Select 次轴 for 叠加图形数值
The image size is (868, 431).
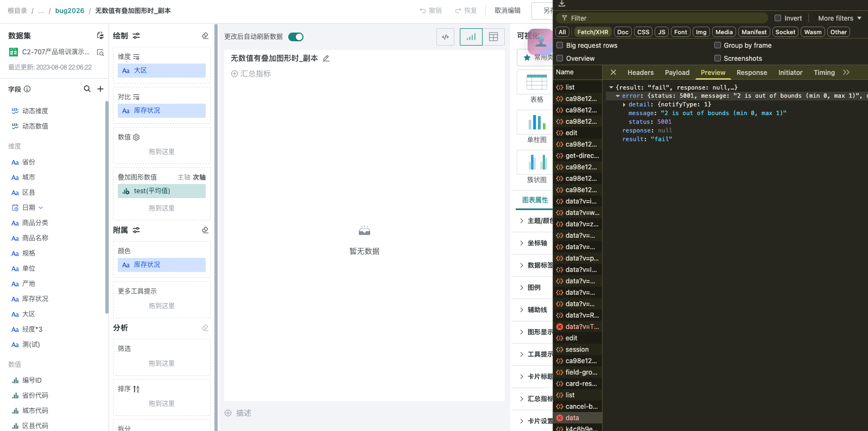[x=199, y=178]
